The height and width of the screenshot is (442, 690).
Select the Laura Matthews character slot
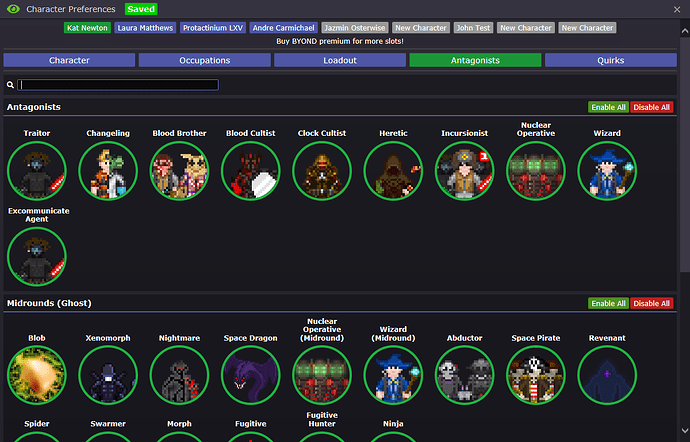point(145,28)
